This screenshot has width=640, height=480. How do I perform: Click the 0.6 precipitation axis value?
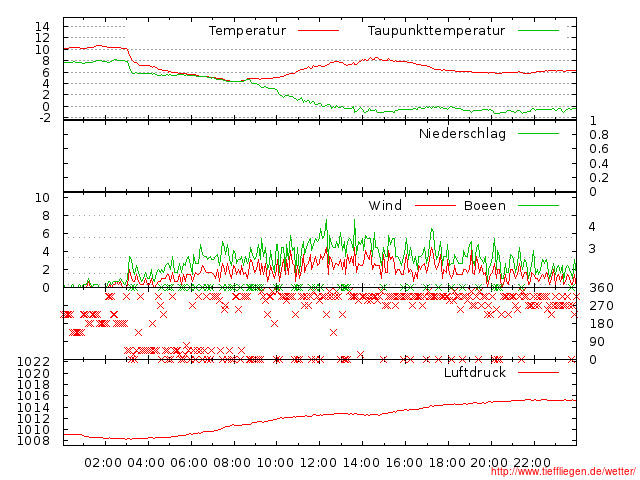click(599, 149)
